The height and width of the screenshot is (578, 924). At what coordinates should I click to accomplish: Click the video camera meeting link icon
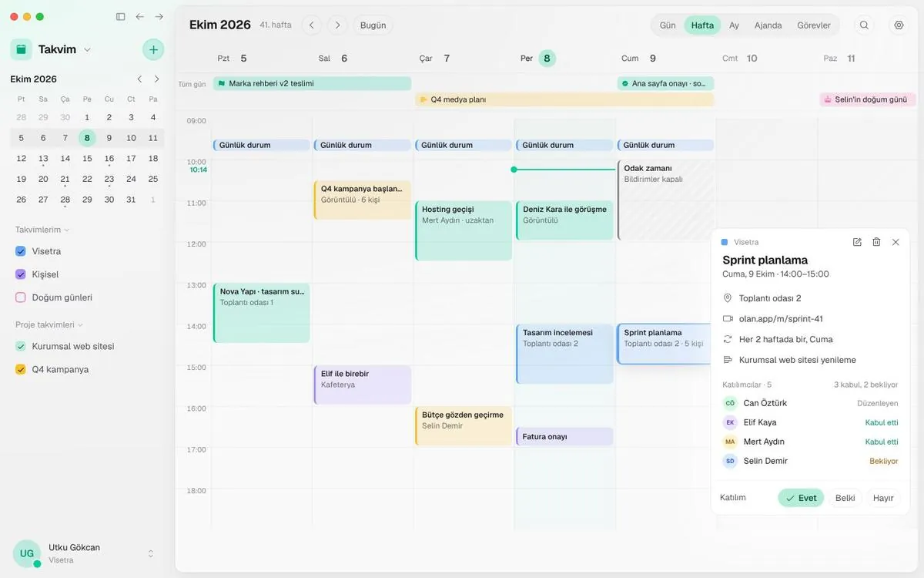coord(728,319)
